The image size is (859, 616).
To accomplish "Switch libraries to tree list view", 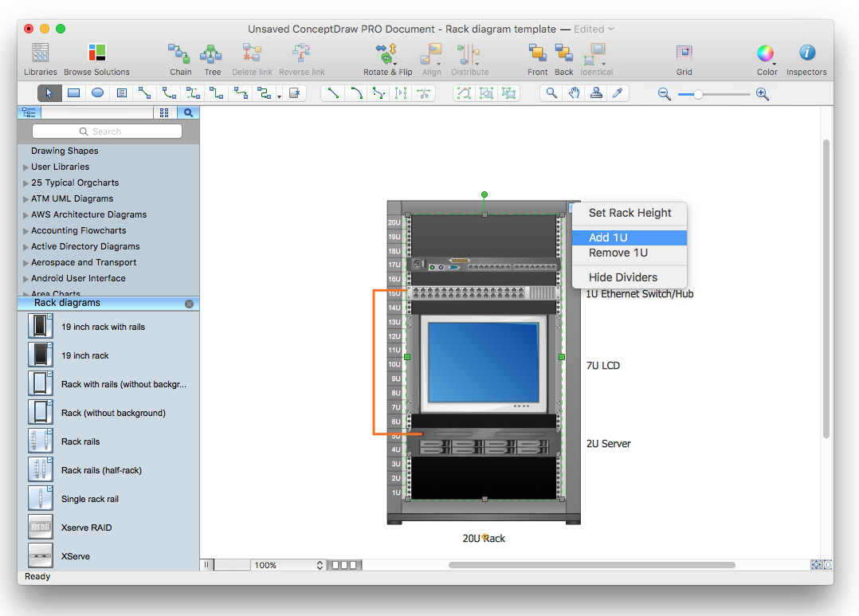I will 29,112.
